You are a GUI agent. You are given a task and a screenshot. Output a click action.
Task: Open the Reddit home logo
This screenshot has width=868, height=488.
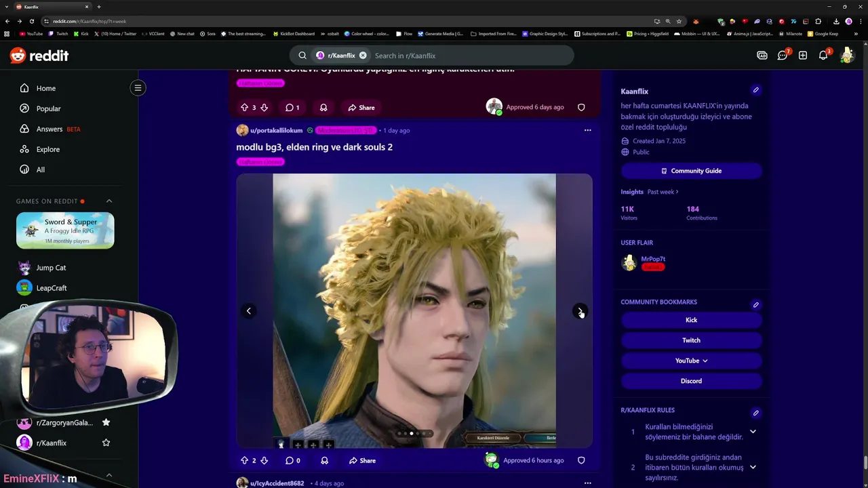tap(39, 56)
